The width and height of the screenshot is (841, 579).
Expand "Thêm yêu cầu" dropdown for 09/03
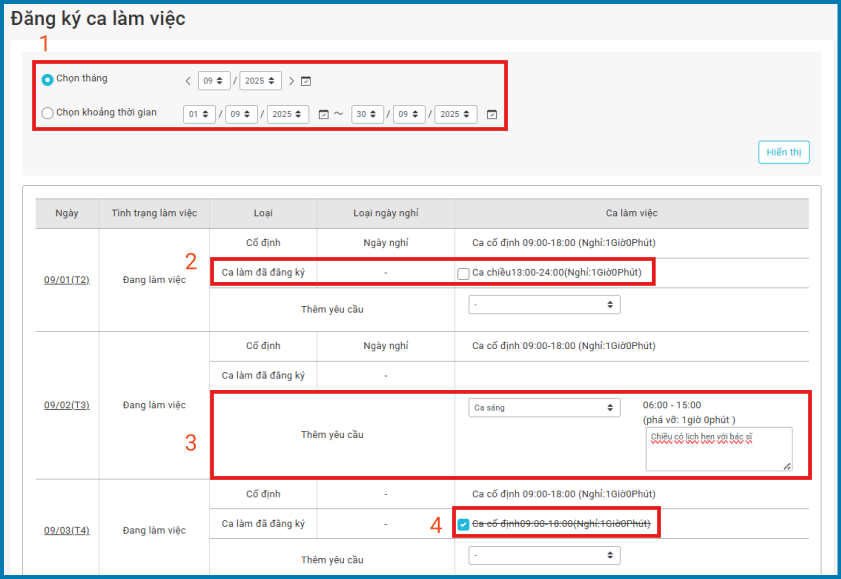[544, 555]
